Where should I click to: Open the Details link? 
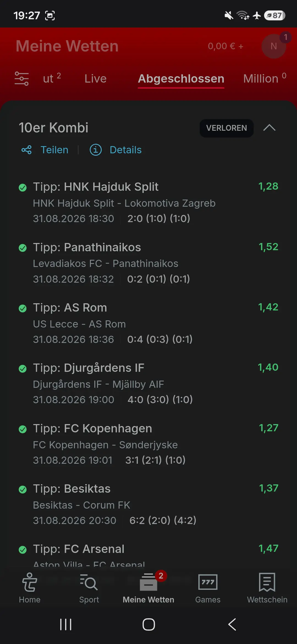coord(126,150)
